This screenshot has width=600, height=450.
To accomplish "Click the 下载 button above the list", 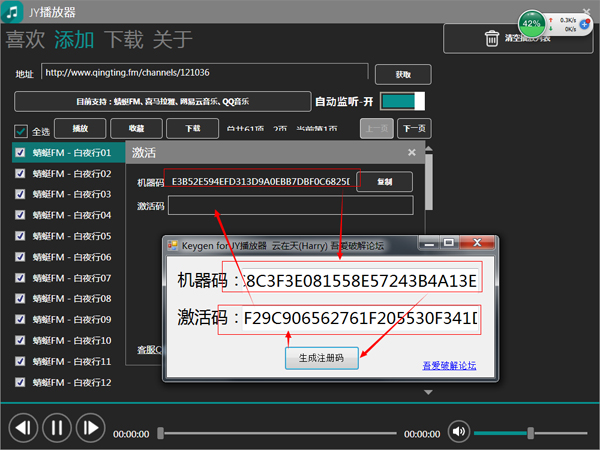I will pos(192,129).
